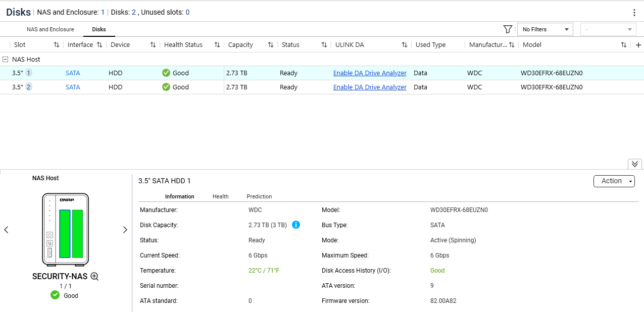Image resolution: width=644 pixels, height=312 pixels.
Task: Select the right green disk bay in NAS image
Action: click(x=77, y=234)
